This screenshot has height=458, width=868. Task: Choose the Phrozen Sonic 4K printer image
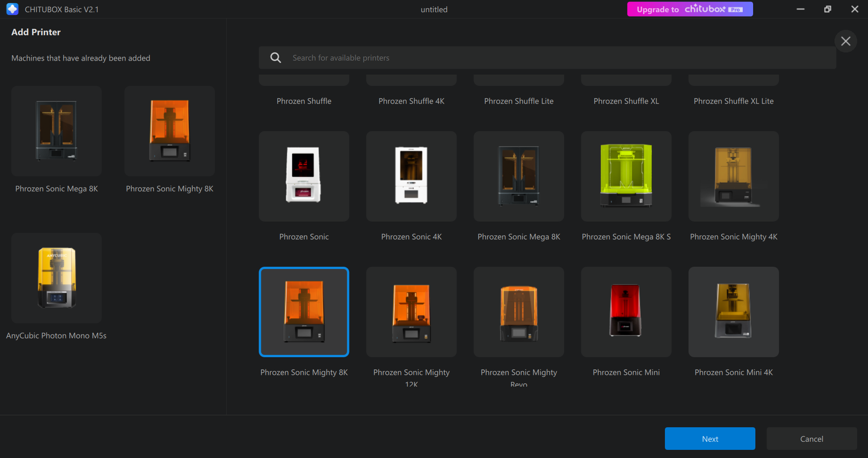click(x=411, y=176)
